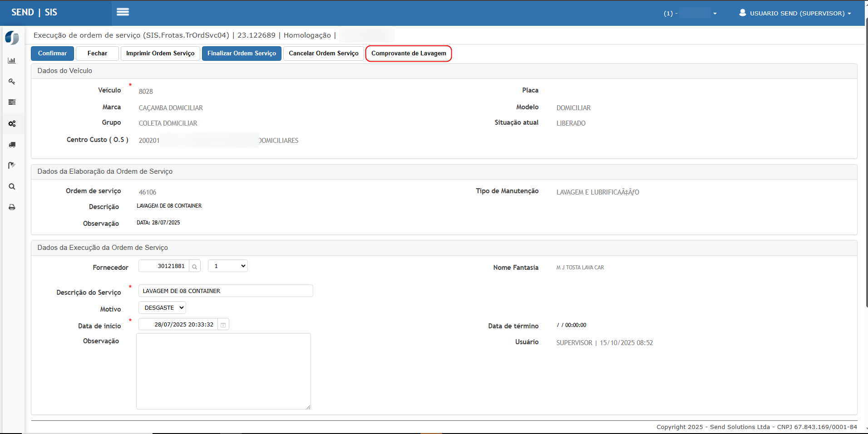868x434 pixels.
Task: Toggle the hamburger menu in header
Action: click(123, 12)
